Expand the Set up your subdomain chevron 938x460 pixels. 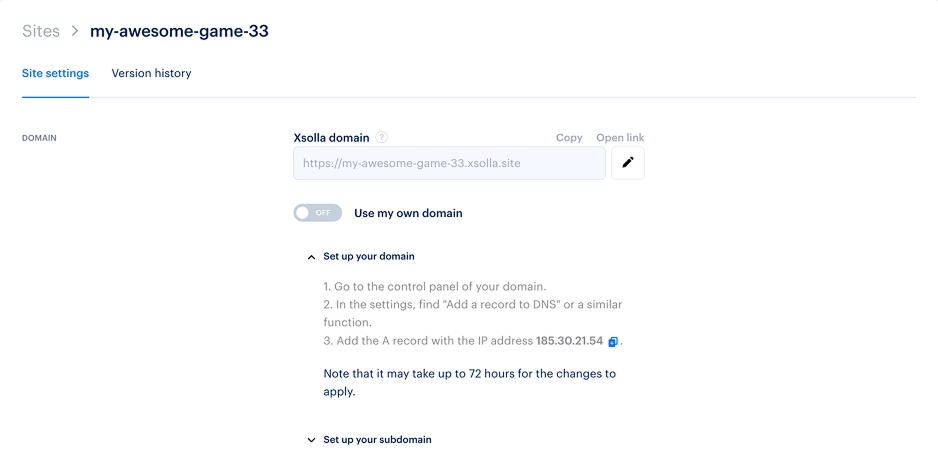(311, 440)
